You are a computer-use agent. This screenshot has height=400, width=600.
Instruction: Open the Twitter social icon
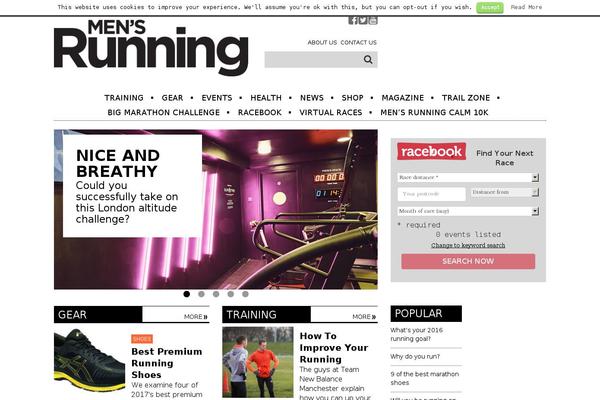[x=363, y=20]
